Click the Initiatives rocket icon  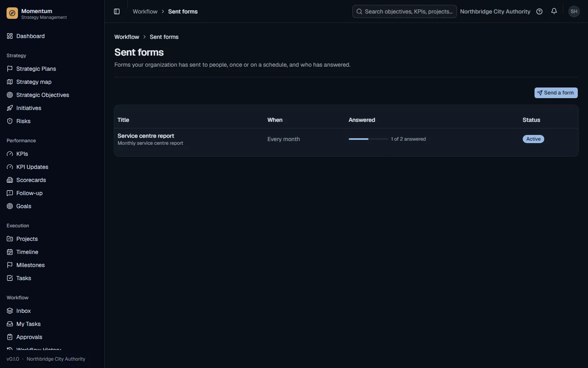pyautogui.click(x=10, y=108)
